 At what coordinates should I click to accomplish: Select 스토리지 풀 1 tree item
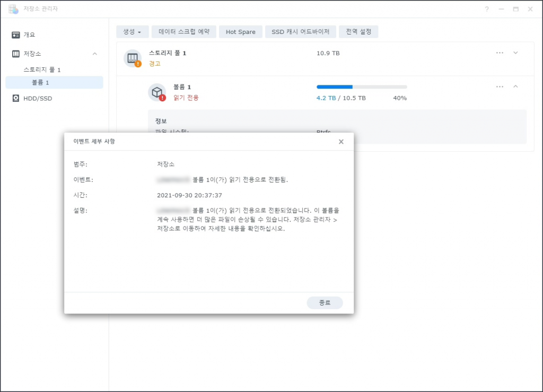42,69
